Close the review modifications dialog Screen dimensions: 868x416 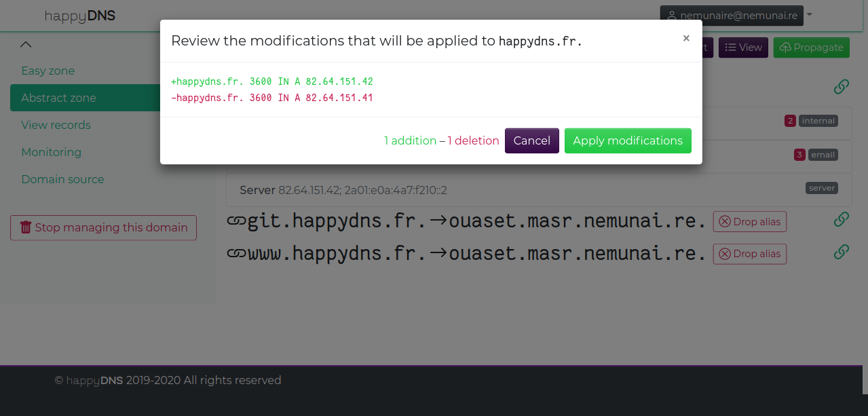pyautogui.click(x=685, y=39)
